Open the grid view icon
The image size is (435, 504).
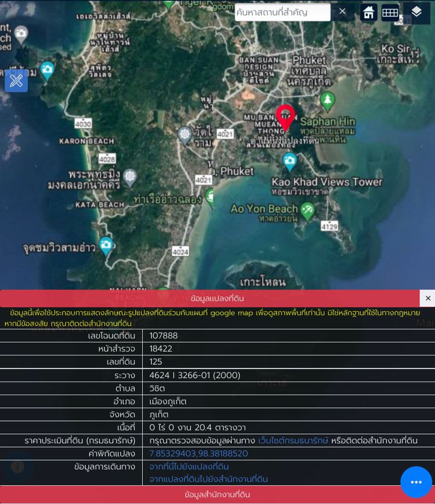[390, 12]
